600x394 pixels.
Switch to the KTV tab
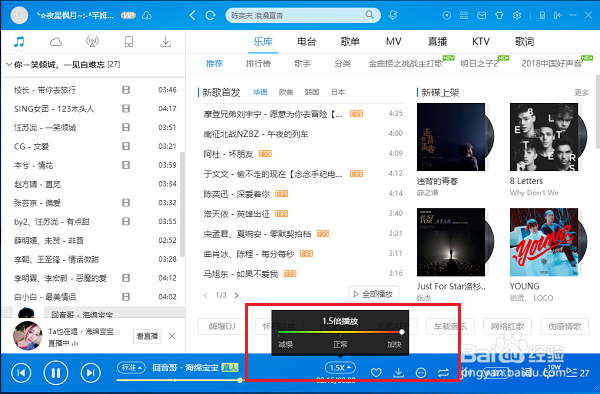tap(481, 41)
